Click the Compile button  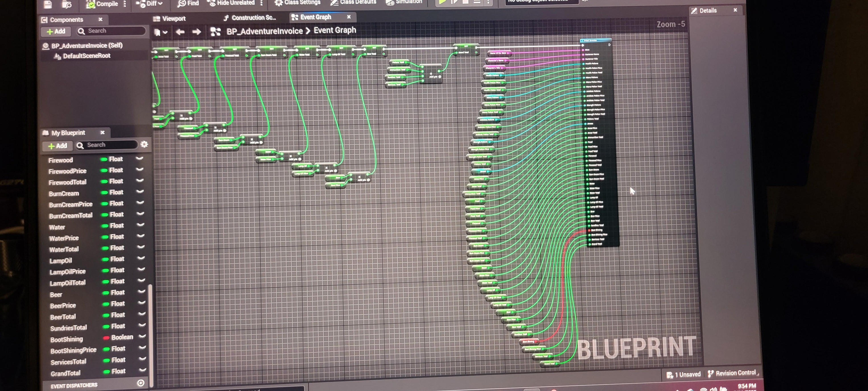pos(102,4)
